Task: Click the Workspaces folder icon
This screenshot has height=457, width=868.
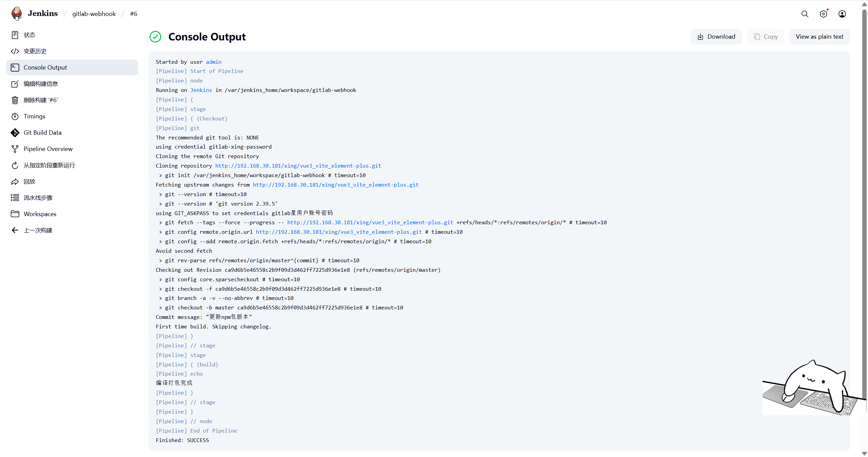Action: pos(15,214)
